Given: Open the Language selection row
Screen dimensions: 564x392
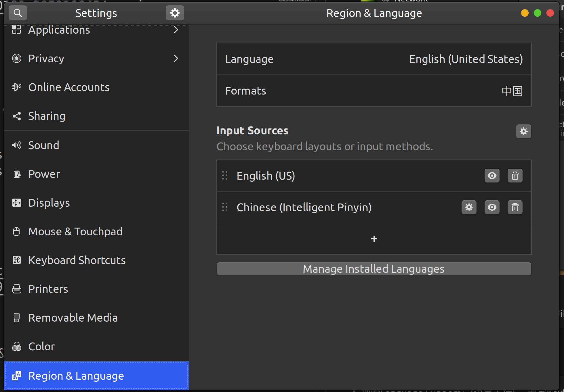Looking at the screenshot, I should pos(374,59).
